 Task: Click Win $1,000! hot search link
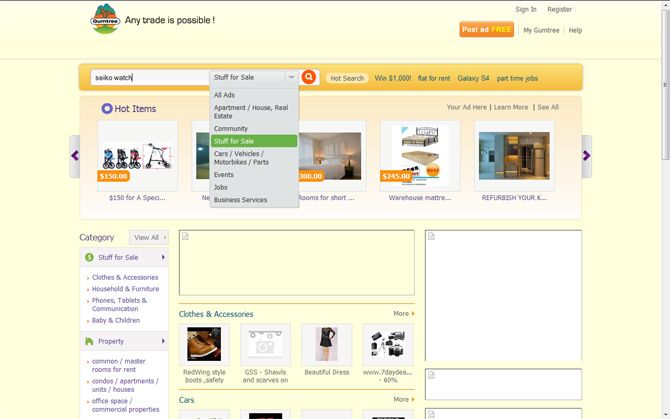click(x=393, y=78)
